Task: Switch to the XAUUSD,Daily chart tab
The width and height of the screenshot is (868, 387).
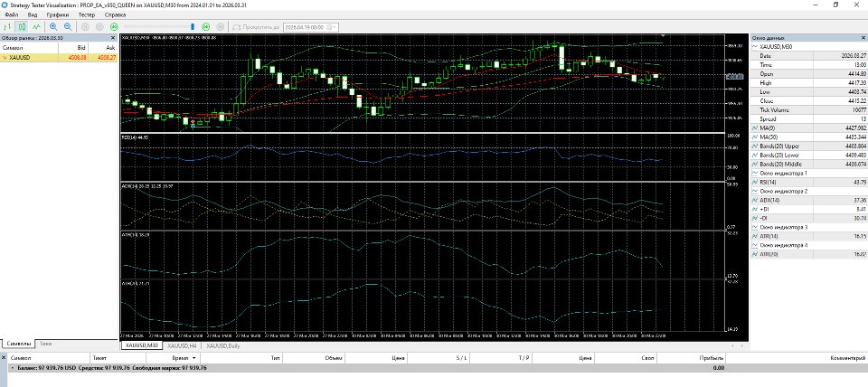Action: point(222,345)
